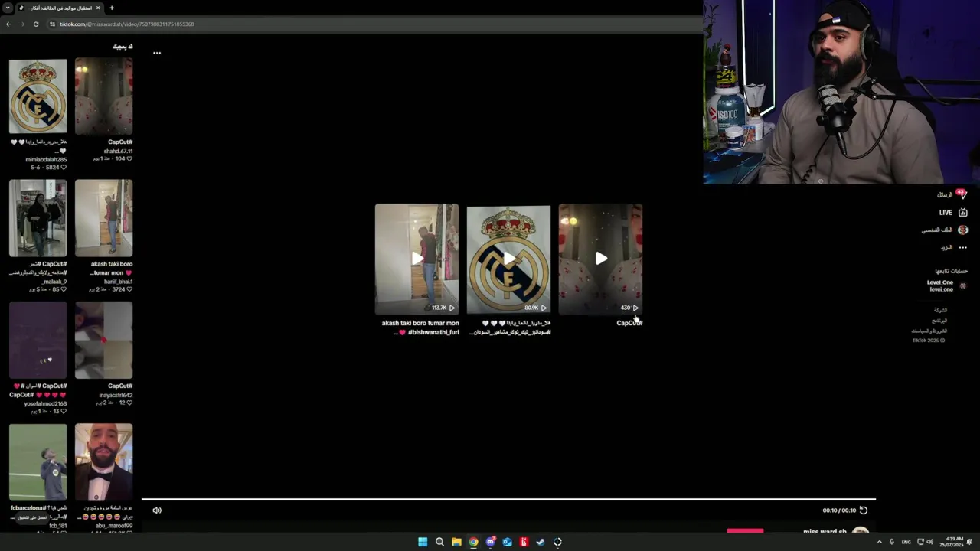Open Windows taskbar search
Screen dimensions: 980x551
[439, 542]
